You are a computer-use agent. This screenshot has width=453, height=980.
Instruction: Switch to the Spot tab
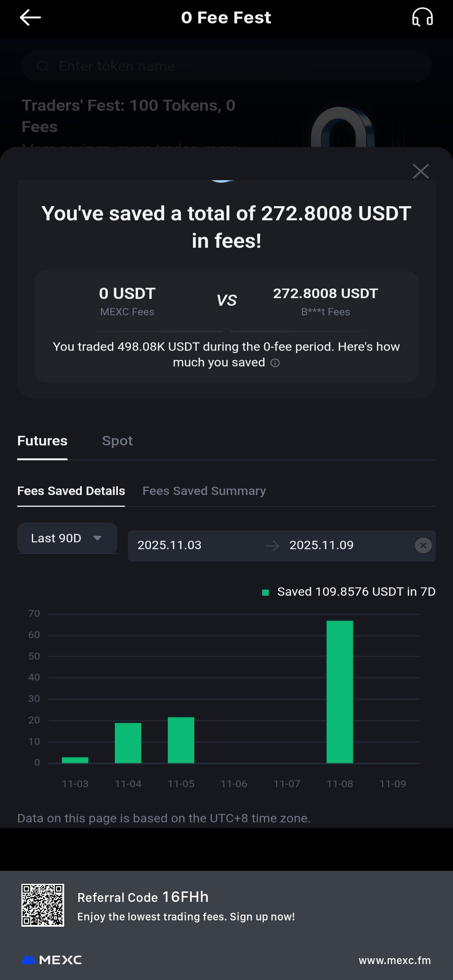coord(117,441)
